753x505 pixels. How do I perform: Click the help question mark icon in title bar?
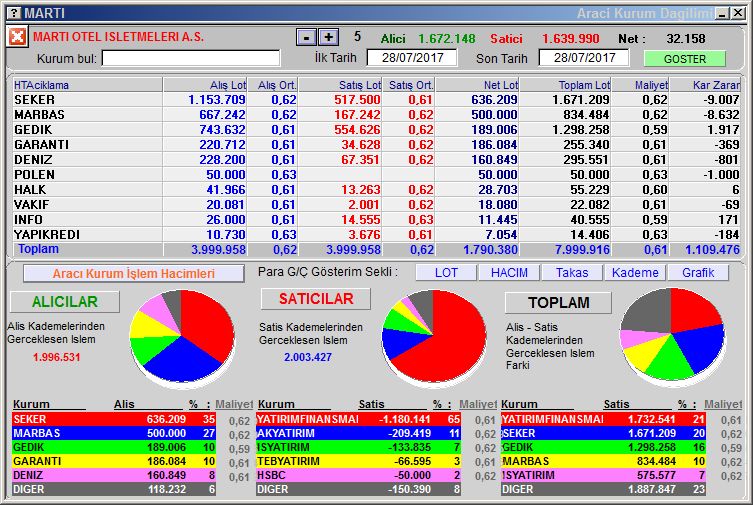coord(14,13)
